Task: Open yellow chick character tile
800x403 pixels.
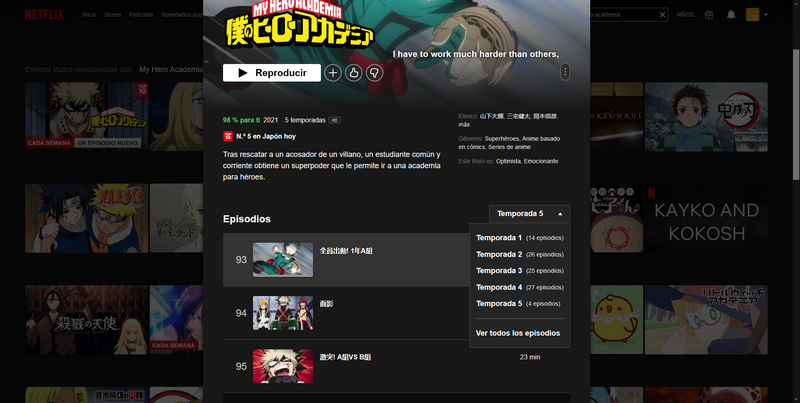Action: [x=616, y=320]
